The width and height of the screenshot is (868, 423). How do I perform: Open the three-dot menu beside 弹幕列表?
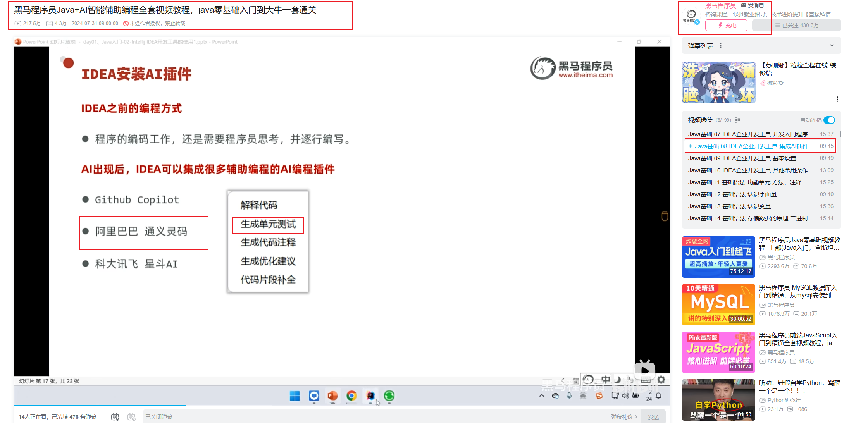[x=721, y=45]
